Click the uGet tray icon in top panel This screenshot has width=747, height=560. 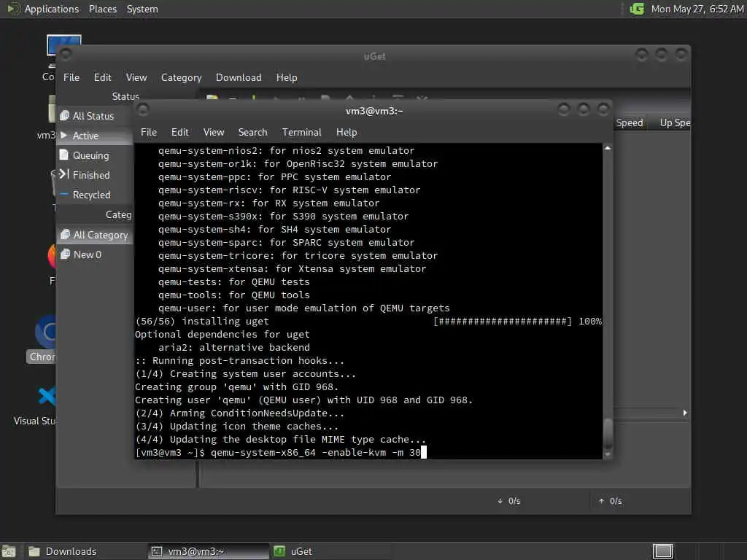(637, 9)
